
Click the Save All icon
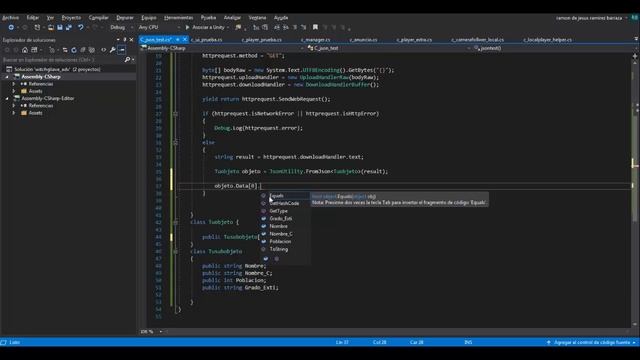pyautogui.click(x=69, y=27)
